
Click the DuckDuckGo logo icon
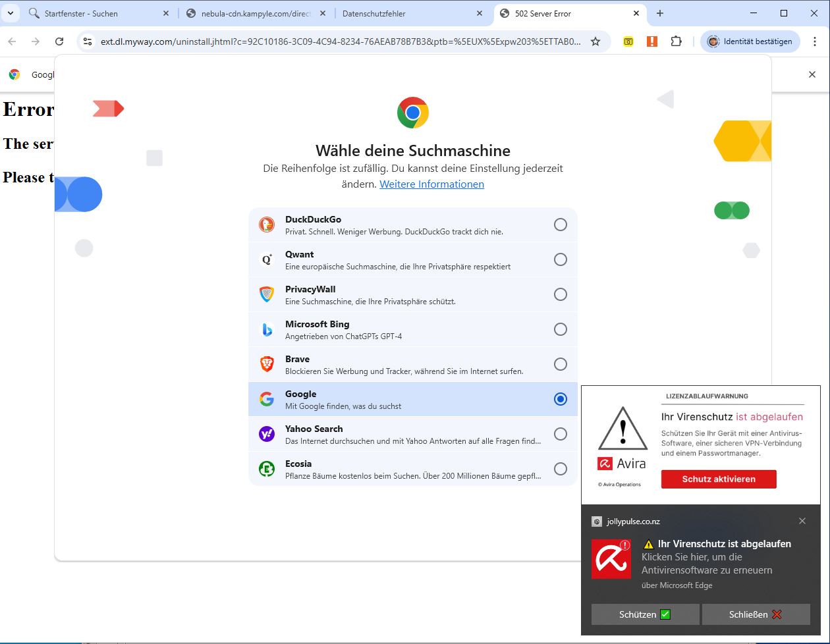267,225
